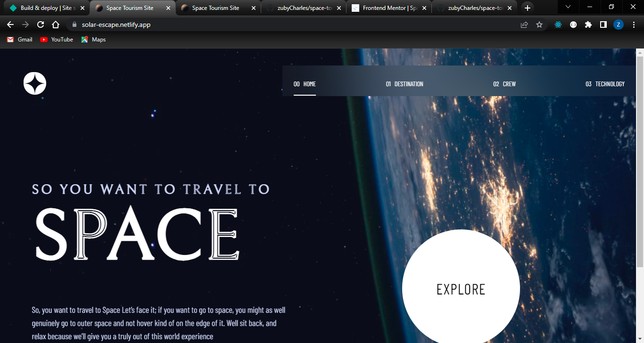Open the Chrome three-dot menu
644x343 pixels.
click(x=633, y=24)
